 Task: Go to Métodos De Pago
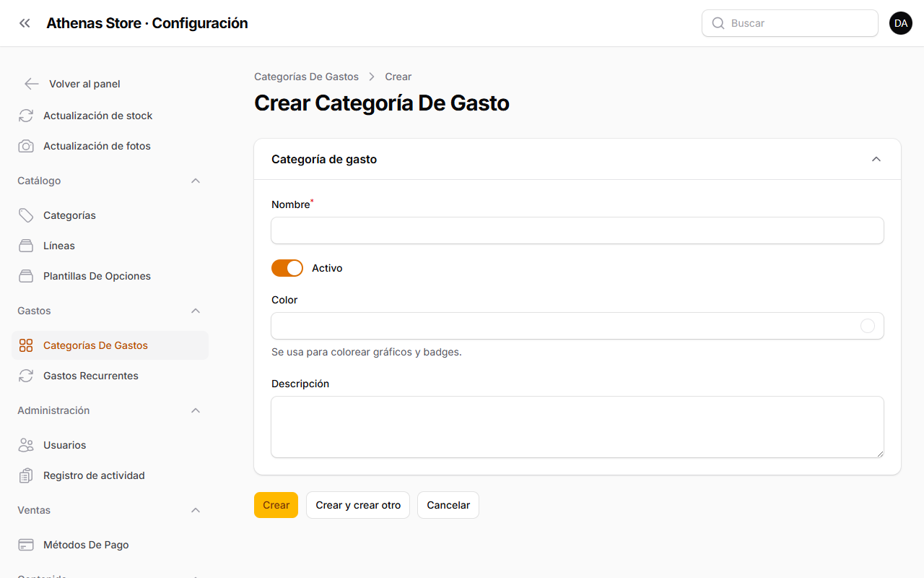click(x=110, y=545)
